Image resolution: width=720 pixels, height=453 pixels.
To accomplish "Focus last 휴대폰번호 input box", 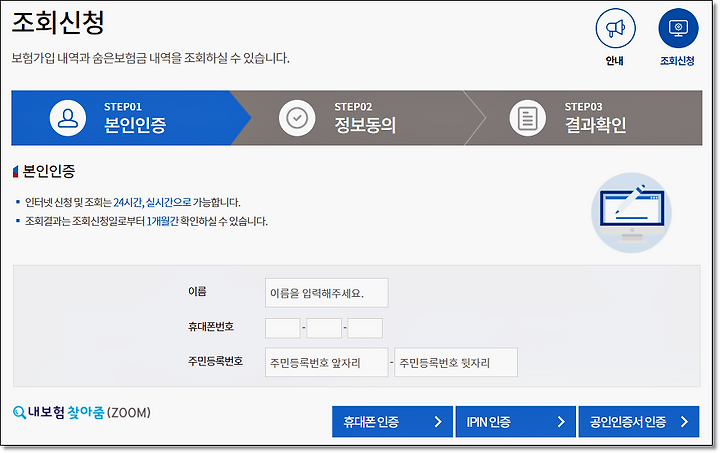I will [365, 328].
